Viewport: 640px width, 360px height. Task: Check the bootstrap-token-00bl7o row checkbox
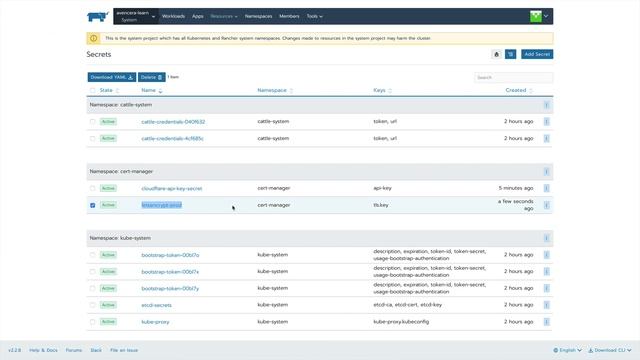[x=93, y=255]
